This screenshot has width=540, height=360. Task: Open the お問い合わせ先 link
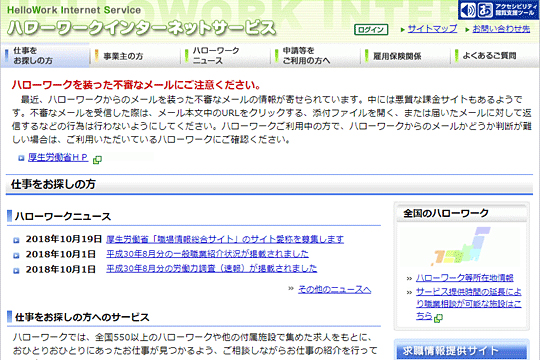pyautogui.click(x=501, y=29)
